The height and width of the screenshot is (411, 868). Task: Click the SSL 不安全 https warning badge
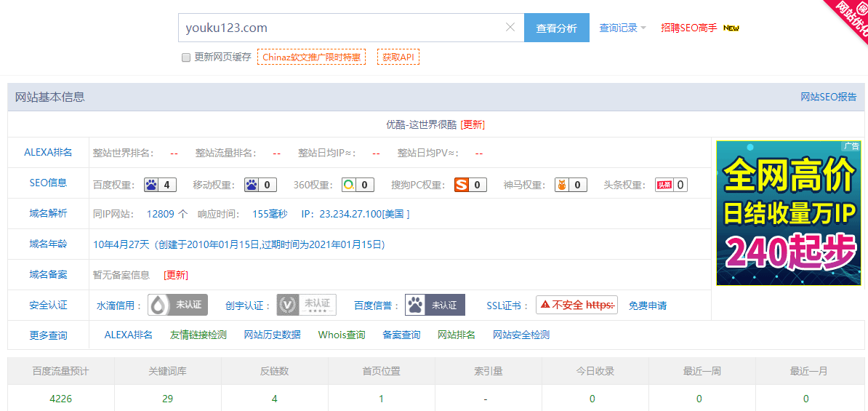(576, 305)
